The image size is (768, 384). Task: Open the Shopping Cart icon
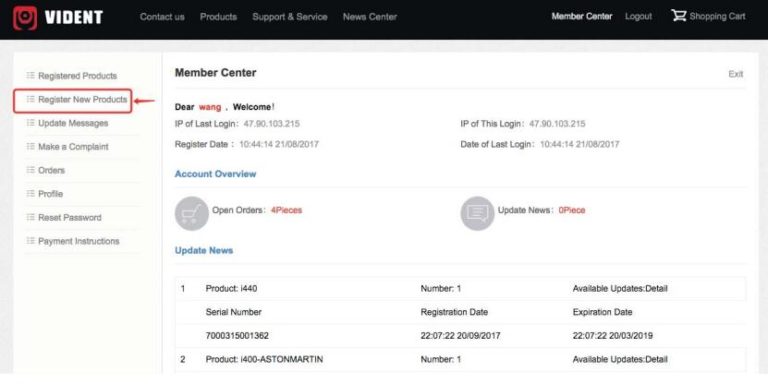[x=679, y=16]
